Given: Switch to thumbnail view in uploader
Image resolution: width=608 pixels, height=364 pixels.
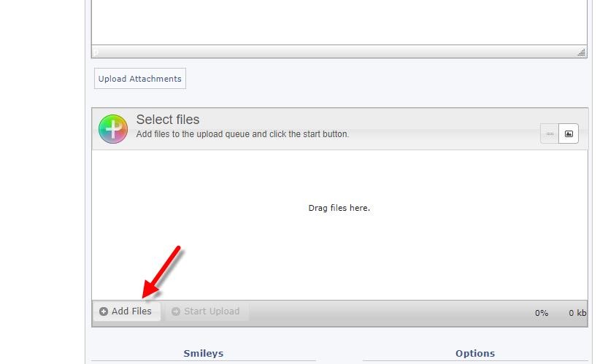Looking at the screenshot, I should 569,134.
